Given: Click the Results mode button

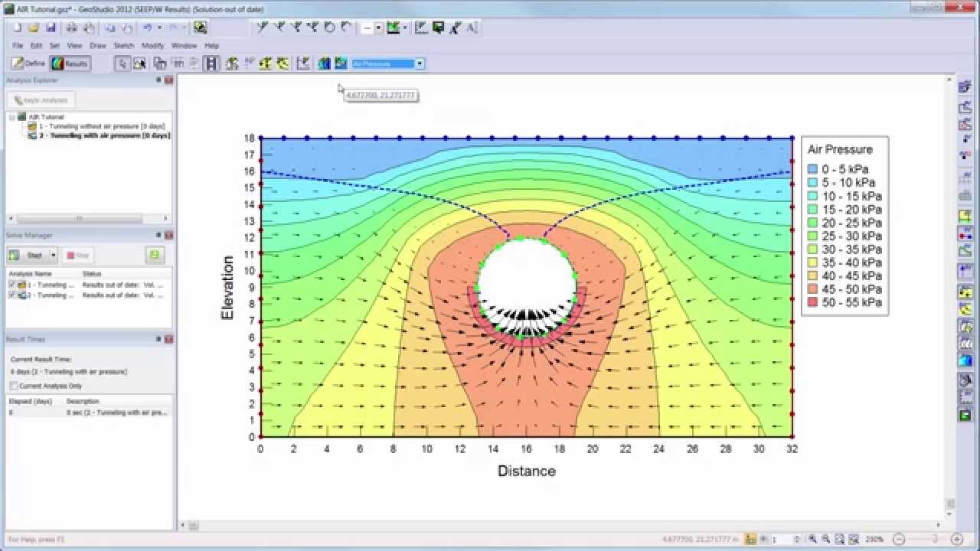Looking at the screenshot, I should [70, 64].
